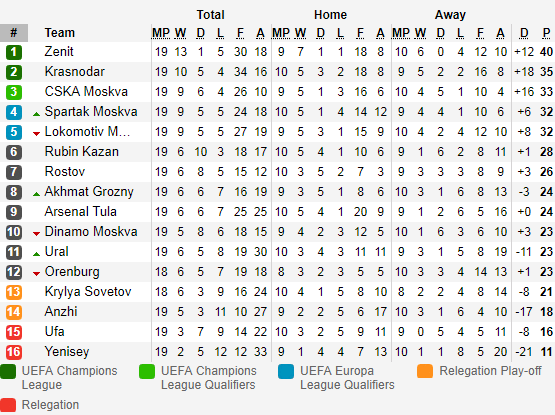Click the green rank 1 badge beside Zenit
This screenshot has height=415, width=555.
click(x=14, y=52)
